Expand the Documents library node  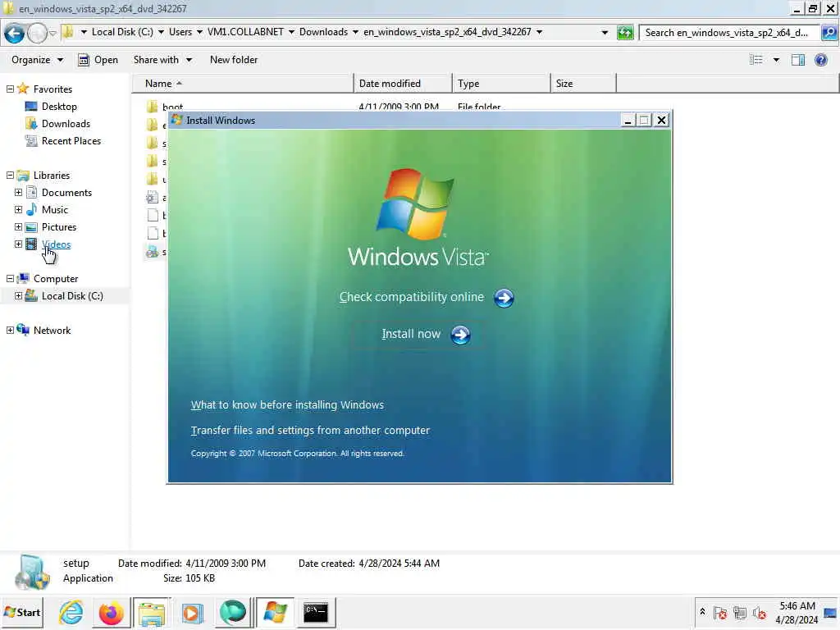pyautogui.click(x=18, y=192)
